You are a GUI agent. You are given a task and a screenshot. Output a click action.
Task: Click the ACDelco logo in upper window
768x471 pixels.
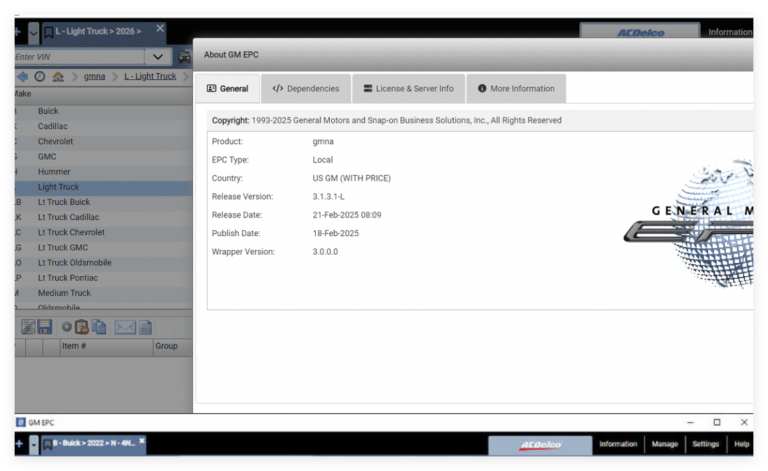tap(640, 32)
